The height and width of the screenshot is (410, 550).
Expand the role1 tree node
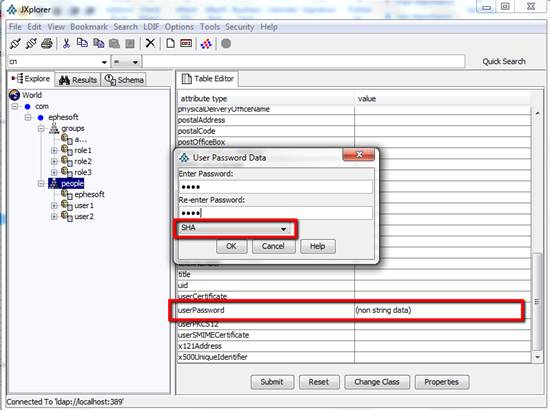pos(54,150)
